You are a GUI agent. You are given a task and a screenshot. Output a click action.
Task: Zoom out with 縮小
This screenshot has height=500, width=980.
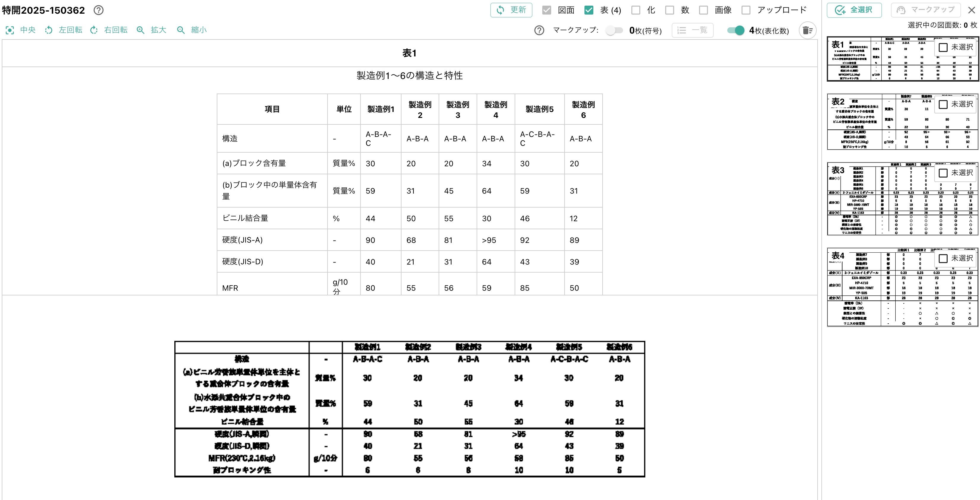(192, 30)
